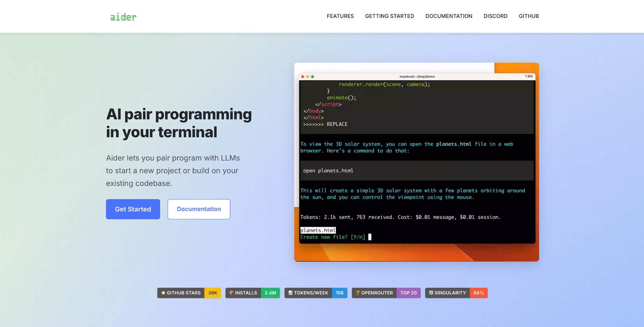Click the 'AI pair programming in your terminal' heading

point(179,123)
